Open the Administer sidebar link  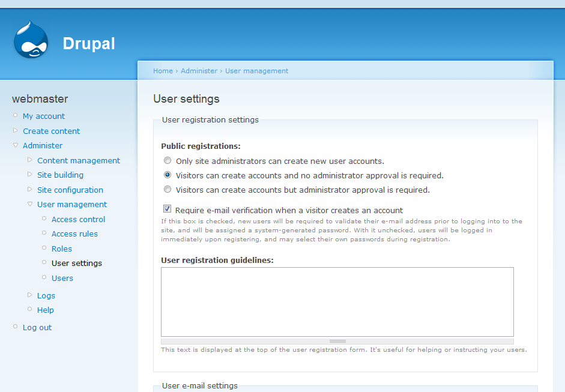43,145
